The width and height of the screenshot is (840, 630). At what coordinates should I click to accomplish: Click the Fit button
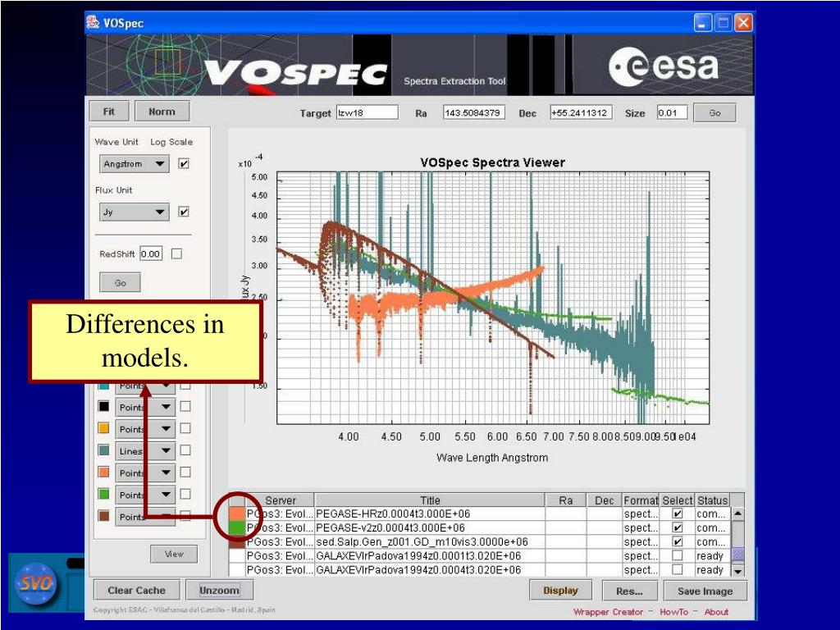point(109,112)
